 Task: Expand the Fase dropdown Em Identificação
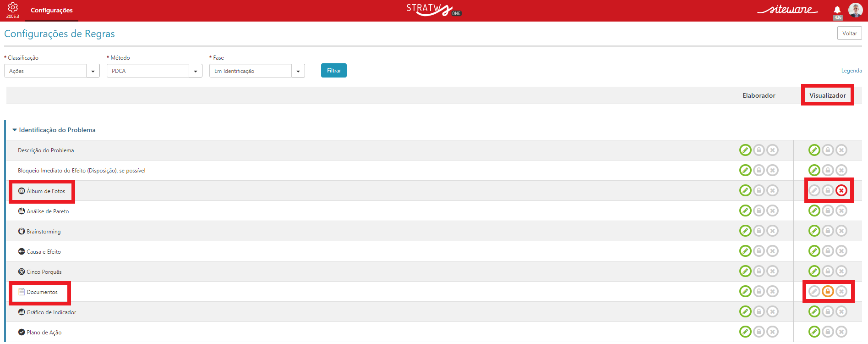257,71
